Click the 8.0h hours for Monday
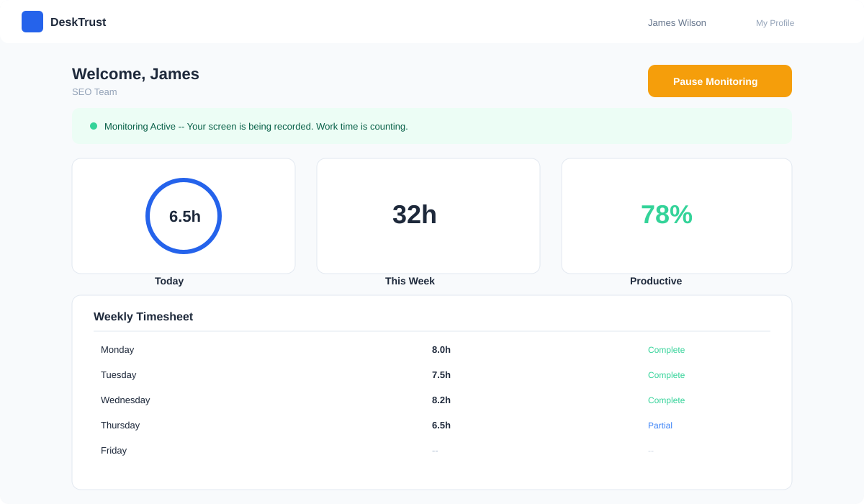This screenshot has height=504, width=864. 441,350
